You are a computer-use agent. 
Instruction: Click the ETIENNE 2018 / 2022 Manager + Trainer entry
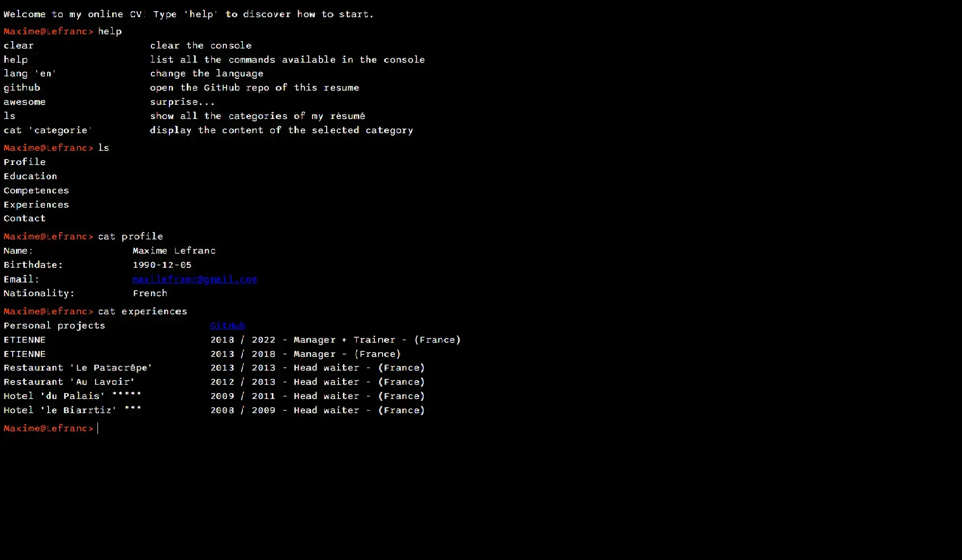(336, 340)
